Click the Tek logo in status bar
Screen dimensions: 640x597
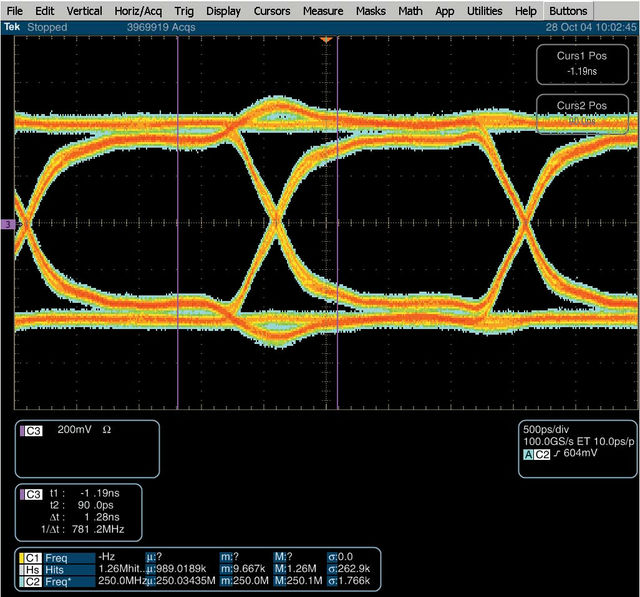coord(12,27)
